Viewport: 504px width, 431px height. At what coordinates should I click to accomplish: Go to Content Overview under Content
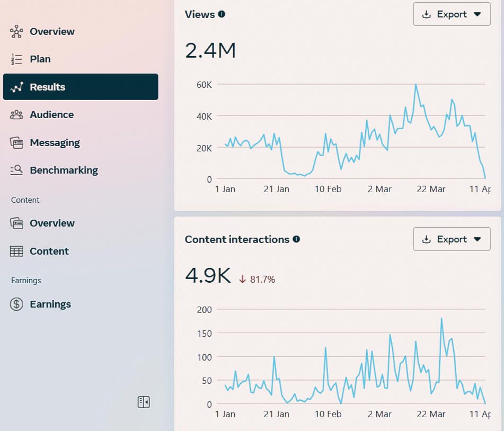point(52,223)
